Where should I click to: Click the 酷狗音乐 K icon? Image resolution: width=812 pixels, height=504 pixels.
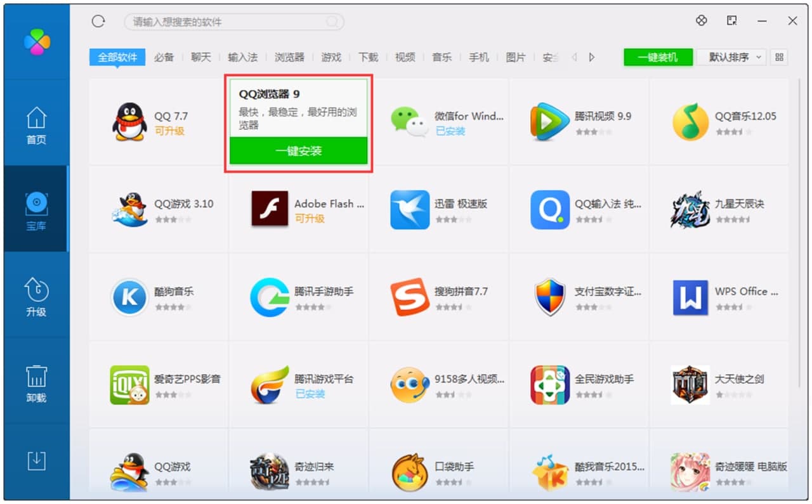[x=129, y=297]
